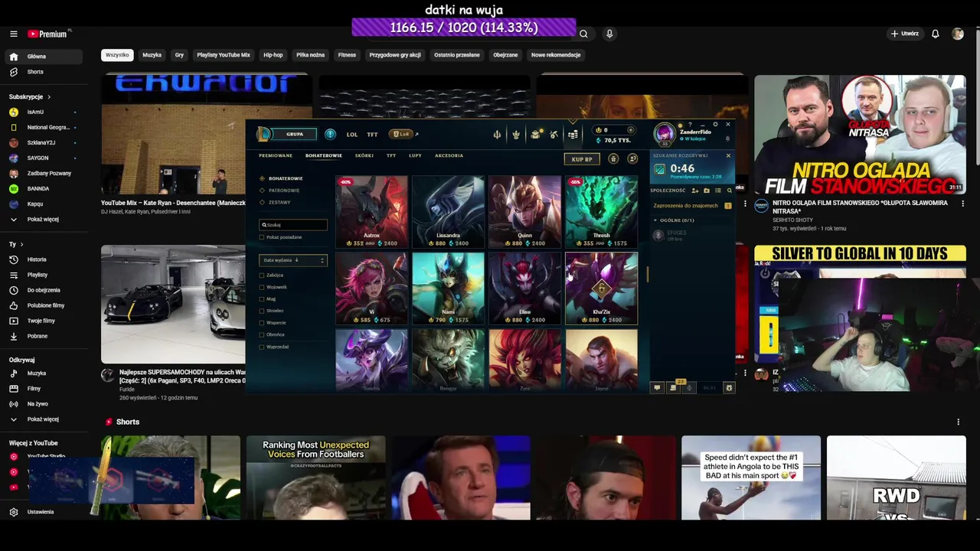
Task: Open the Shorts shelf three-dot menu
Action: click(958, 422)
